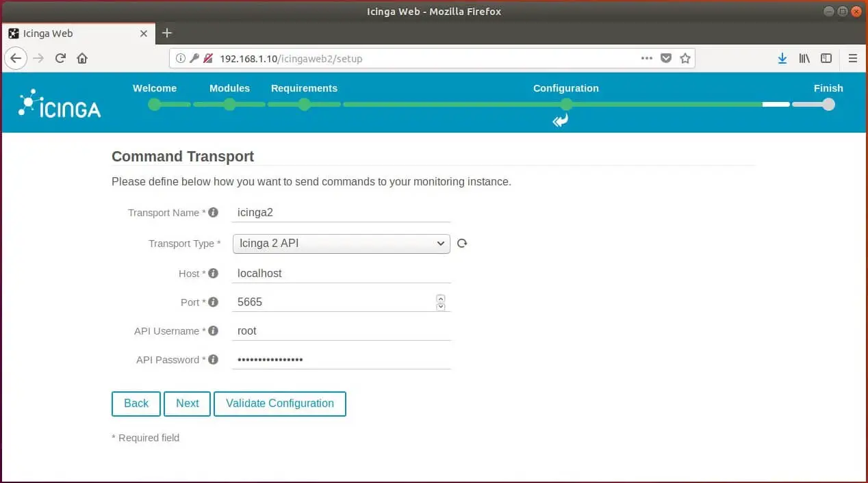The width and height of the screenshot is (868, 483).
Task: Open the page actions three-dot menu
Action: [x=646, y=58]
